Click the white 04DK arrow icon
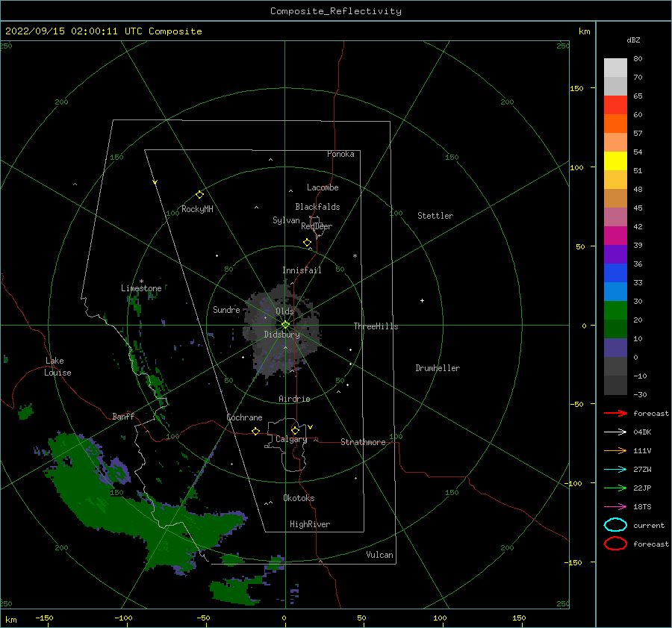This screenshot has width=672, height=628. click(x=615, y=432)
